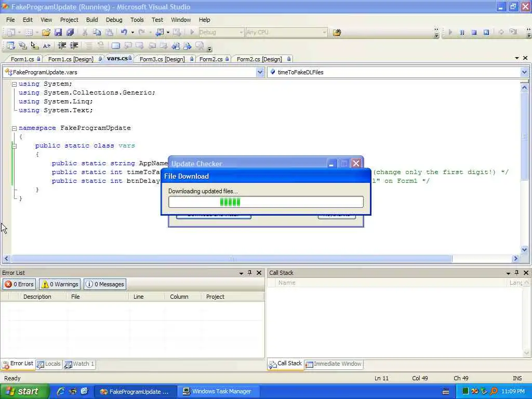Open the Tools menu
The width and height of the screenshot is (532, 399).
click(x=137, y=20)
